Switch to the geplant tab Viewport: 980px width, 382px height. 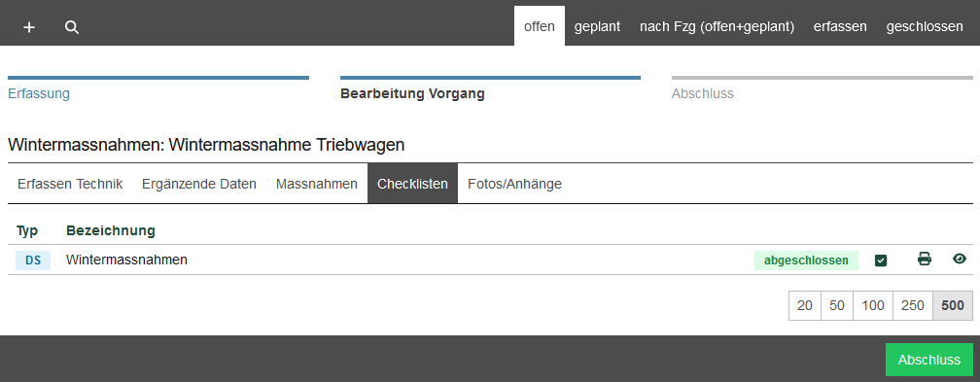point(598,26)
